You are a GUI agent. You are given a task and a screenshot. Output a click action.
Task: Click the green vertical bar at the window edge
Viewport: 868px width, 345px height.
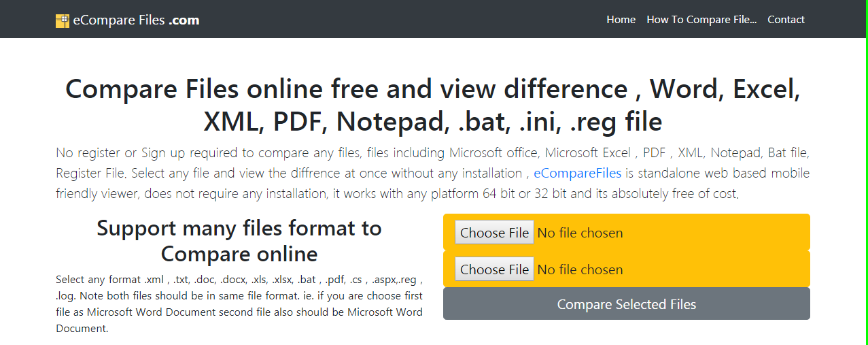866,172
